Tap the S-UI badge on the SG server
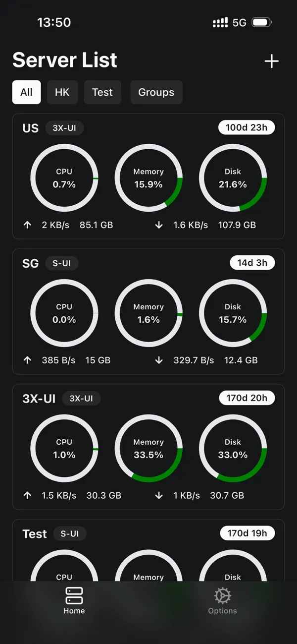This screenshot has height=644, width=297. [x=61, y=263]
